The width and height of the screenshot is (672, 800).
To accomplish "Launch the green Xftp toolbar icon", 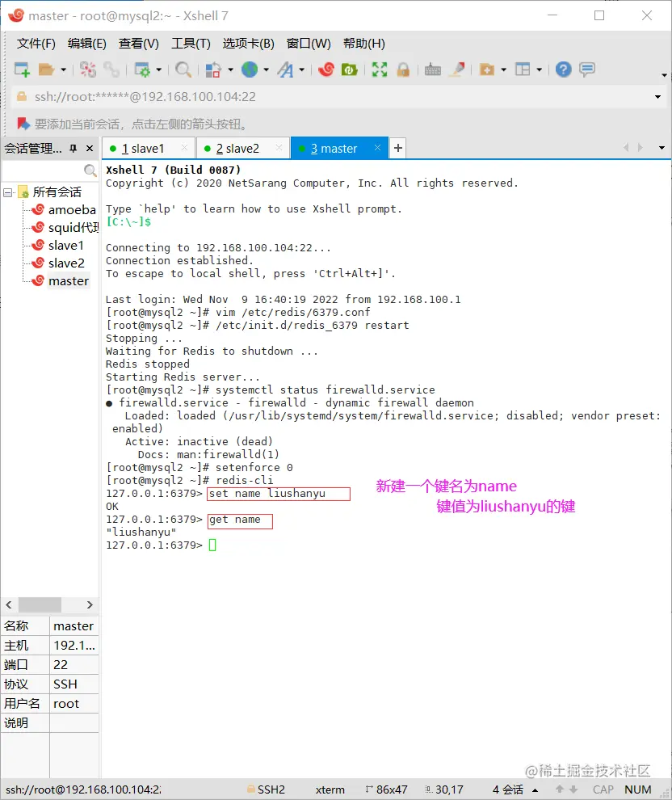I will [350, 69].
